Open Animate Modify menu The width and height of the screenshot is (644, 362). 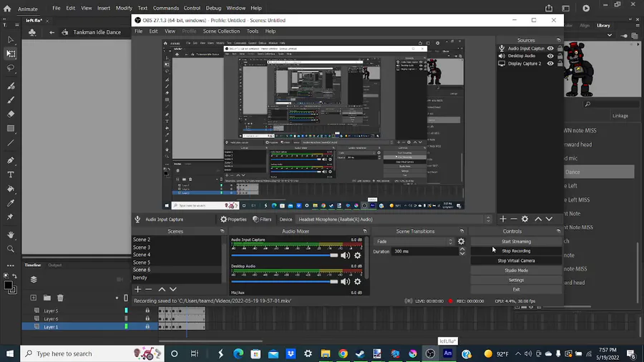[x=124, y=8]
